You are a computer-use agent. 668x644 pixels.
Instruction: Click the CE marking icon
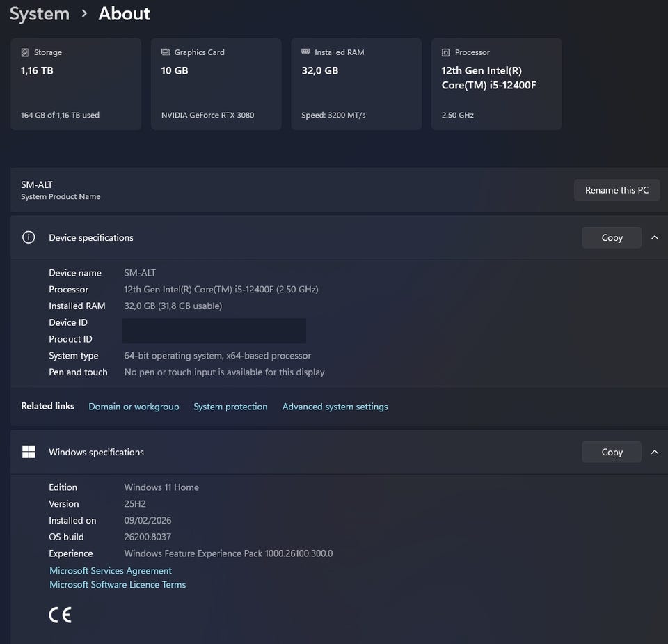click(60, 615)
